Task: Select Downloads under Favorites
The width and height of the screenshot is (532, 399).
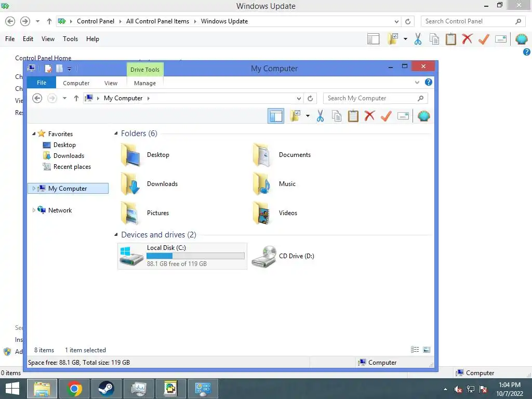Action: coord(69,156)
